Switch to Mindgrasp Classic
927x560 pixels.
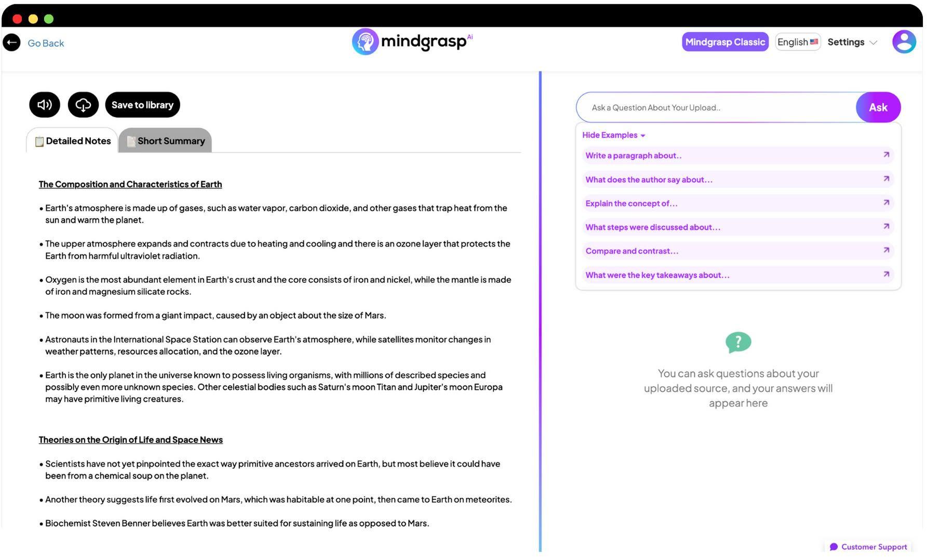click(725, 42)
